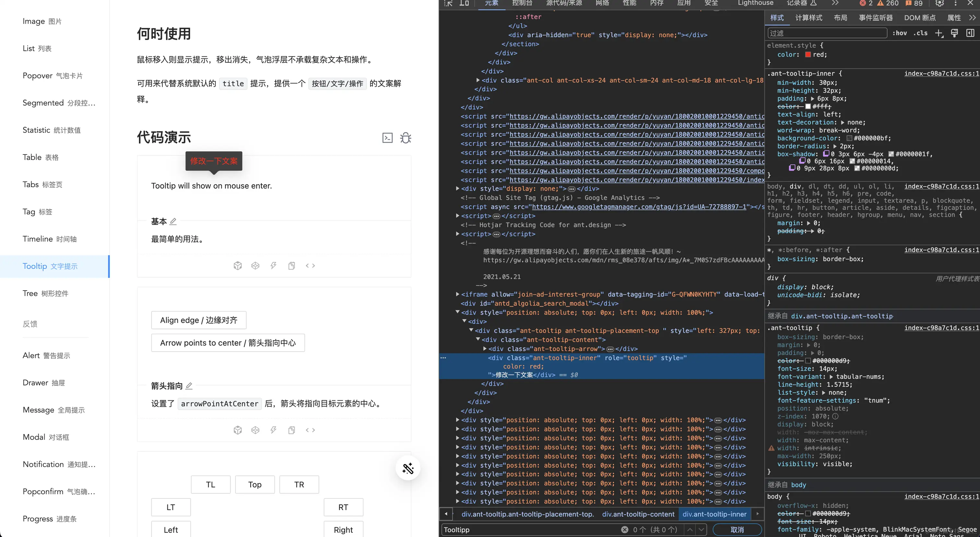Toggle the computed styles sidebar icon
The height and width of the screenshot is (537, 980).
click(x=970, y=33)
